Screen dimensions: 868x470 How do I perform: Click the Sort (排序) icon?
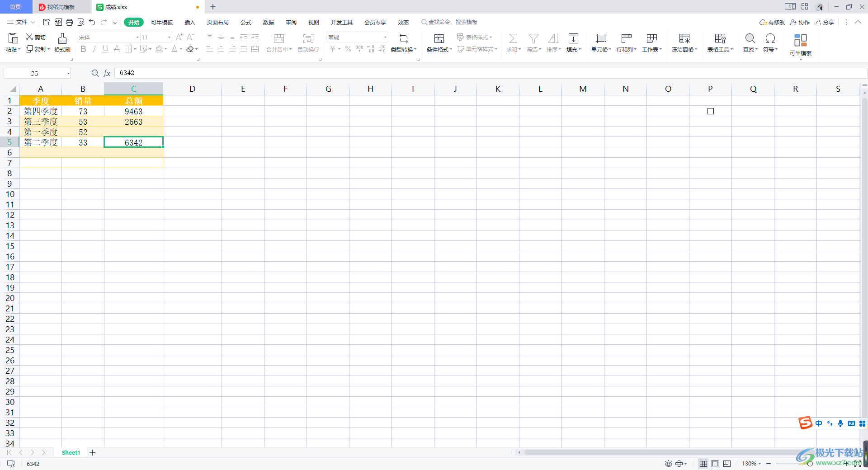pyautogui.click(x=553, y=38)
